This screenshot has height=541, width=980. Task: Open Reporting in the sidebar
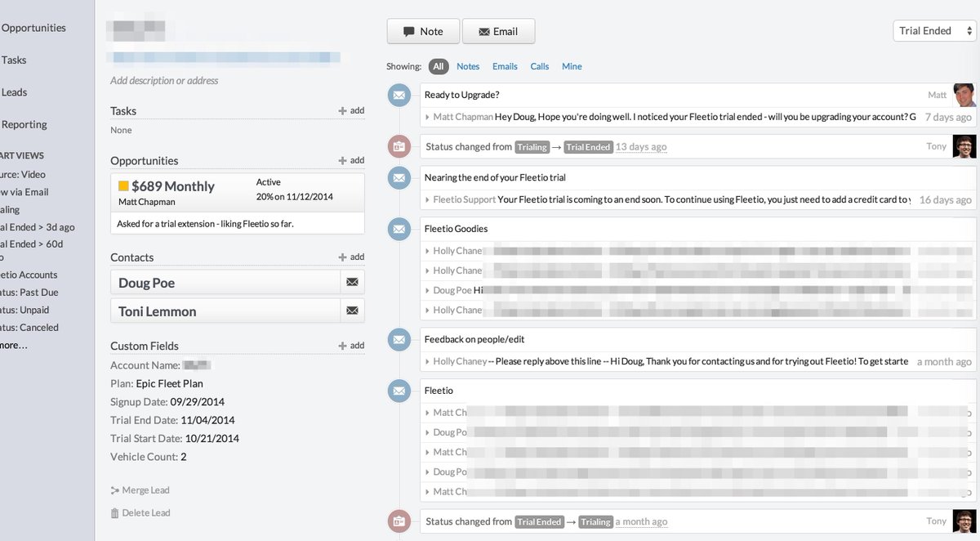click(x=24, y=124)
